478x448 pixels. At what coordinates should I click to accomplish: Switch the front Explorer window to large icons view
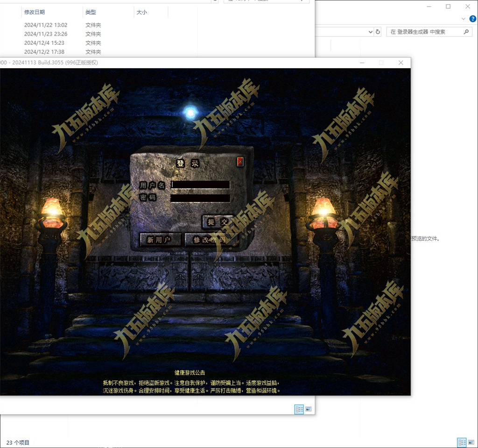pos(309,409)
